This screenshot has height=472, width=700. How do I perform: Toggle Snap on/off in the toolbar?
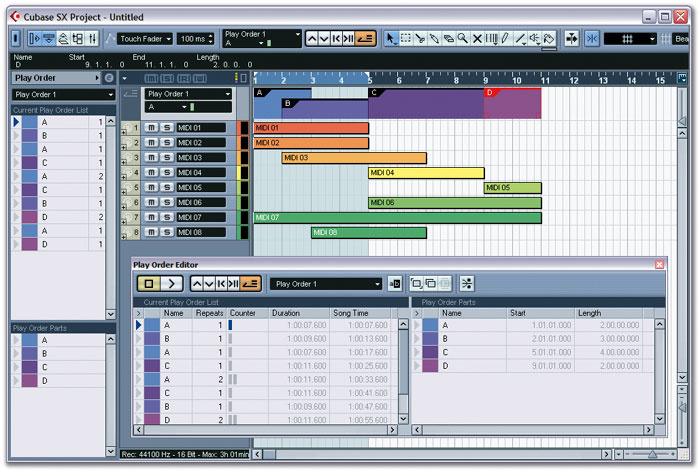tap(592, 39)
